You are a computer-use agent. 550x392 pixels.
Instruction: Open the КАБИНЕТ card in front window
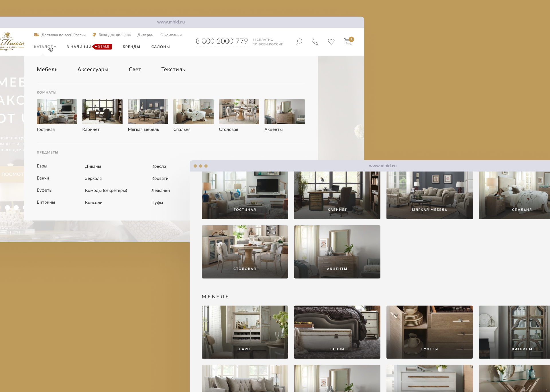(337, 196)
